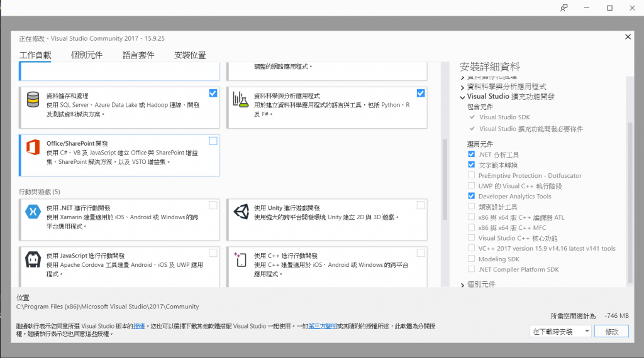
Task: Click the Xamarin icon for .NET 行動開發
Action: (x=33, y=212)
